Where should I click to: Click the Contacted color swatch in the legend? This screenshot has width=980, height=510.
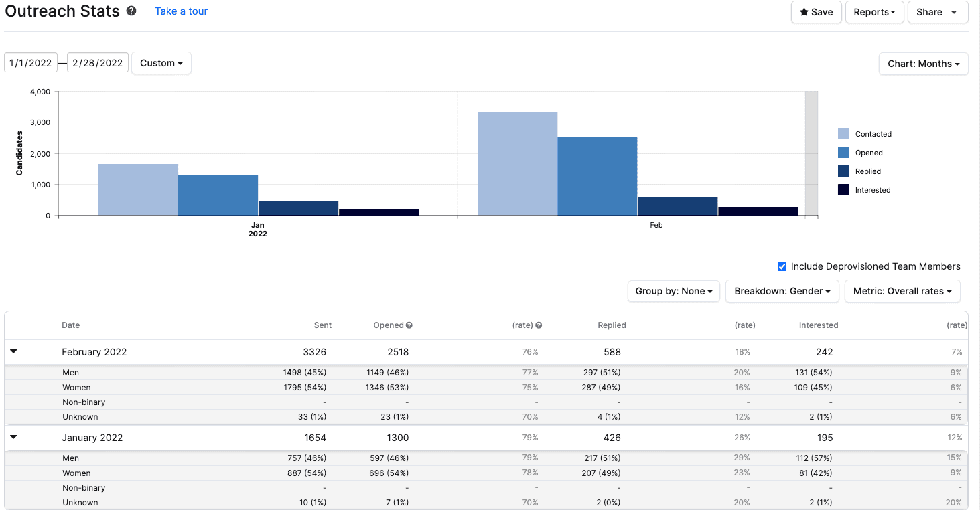tap(843, 133)
